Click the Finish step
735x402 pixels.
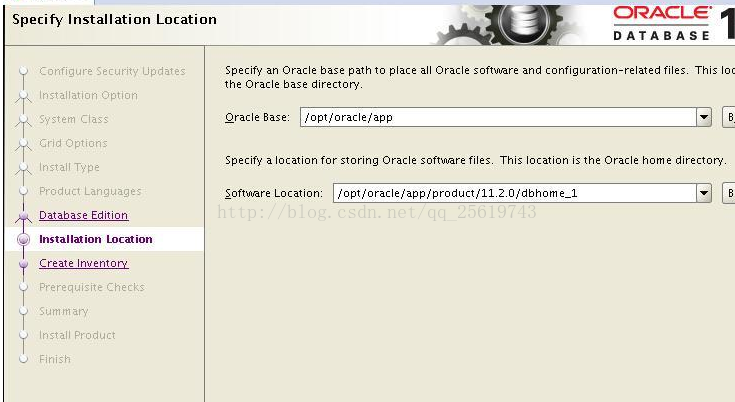click(x=55, y=359)
